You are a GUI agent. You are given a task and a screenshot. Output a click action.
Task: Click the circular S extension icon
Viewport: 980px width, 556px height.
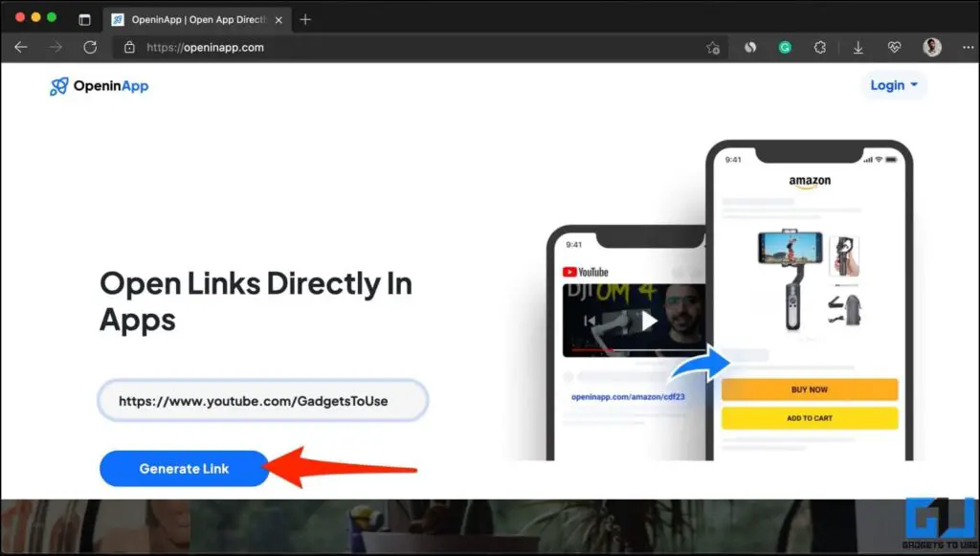[749, 47]
